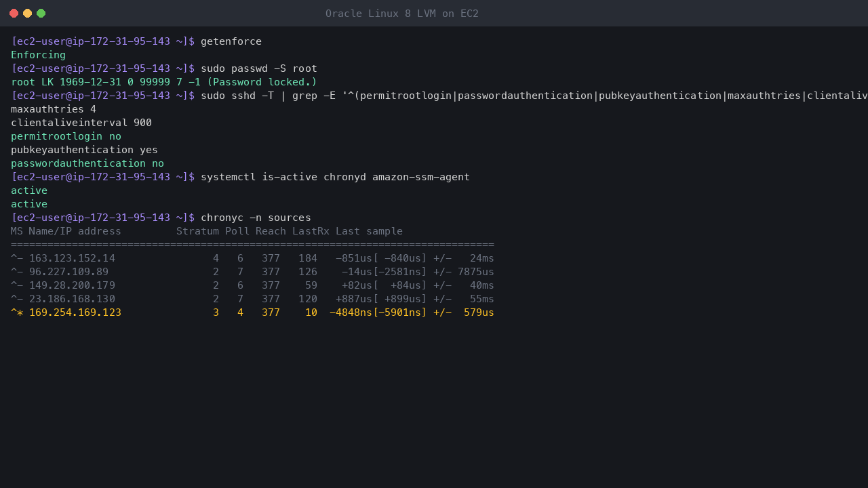
Task: Minimize the terminal using the yellow button
Action: point(27,14)
